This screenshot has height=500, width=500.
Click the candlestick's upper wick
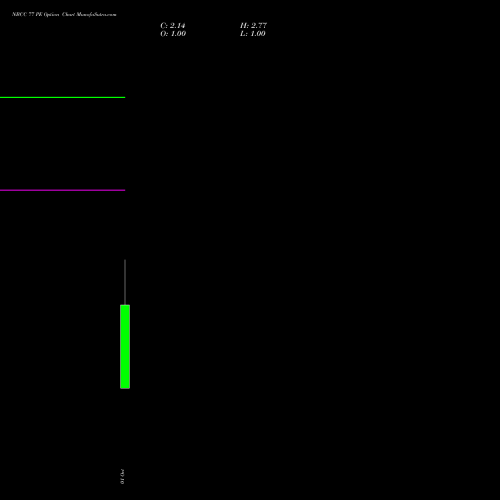125,282
